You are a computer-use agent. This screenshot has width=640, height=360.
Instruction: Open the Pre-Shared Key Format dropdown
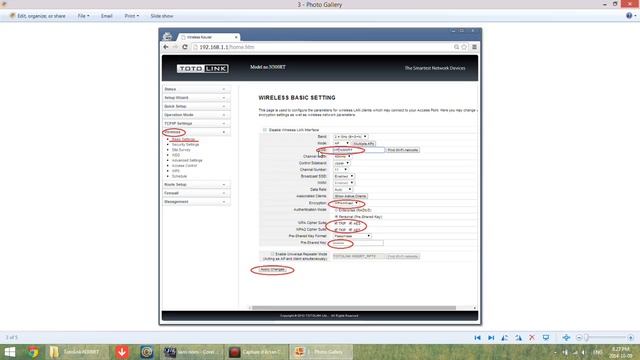point(352,236)
